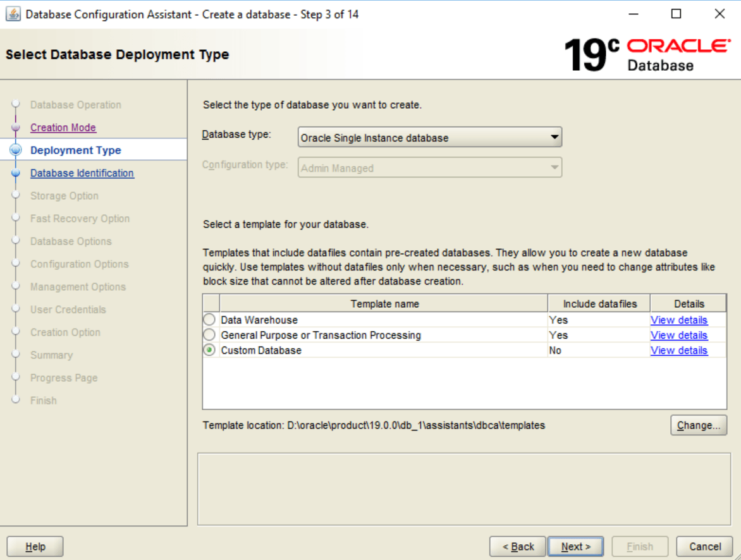
Task: Click the Template name column header
Action: 384,303
